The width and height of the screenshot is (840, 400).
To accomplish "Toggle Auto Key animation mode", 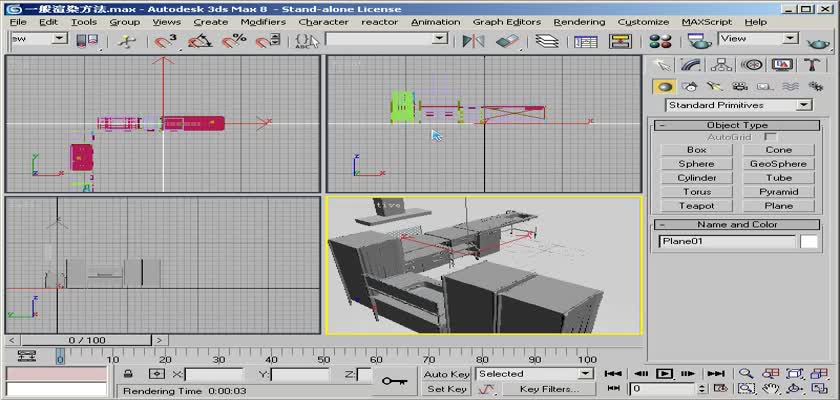I will click(x=446, y=374).
